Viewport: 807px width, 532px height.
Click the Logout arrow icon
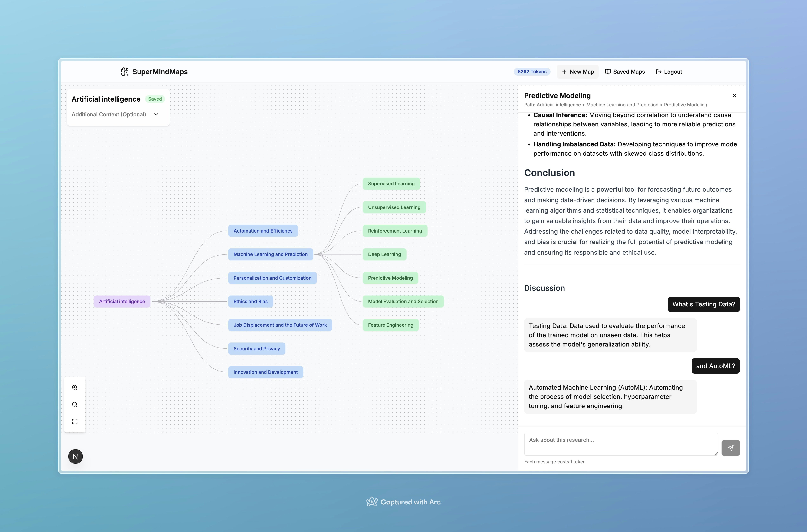pyautogui.click(x=658, y=72)
